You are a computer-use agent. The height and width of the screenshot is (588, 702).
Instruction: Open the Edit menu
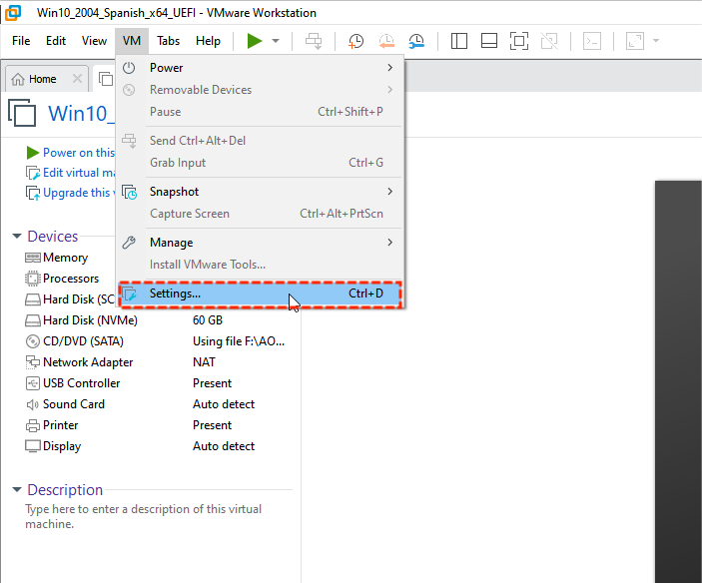coord(56,41)
